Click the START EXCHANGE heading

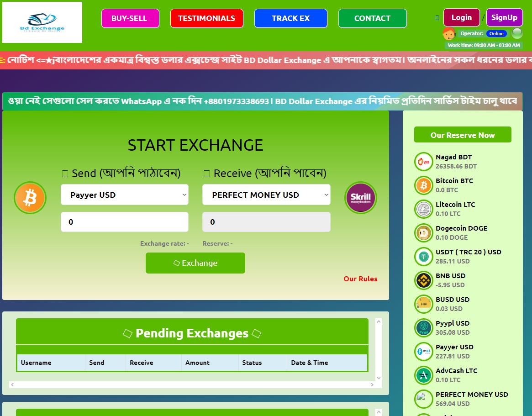(195, 145)
